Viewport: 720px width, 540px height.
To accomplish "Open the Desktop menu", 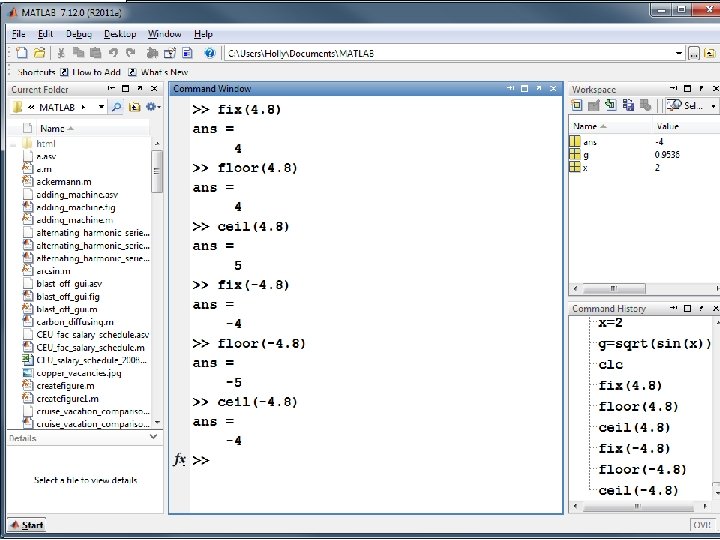I will click(120, 34).
